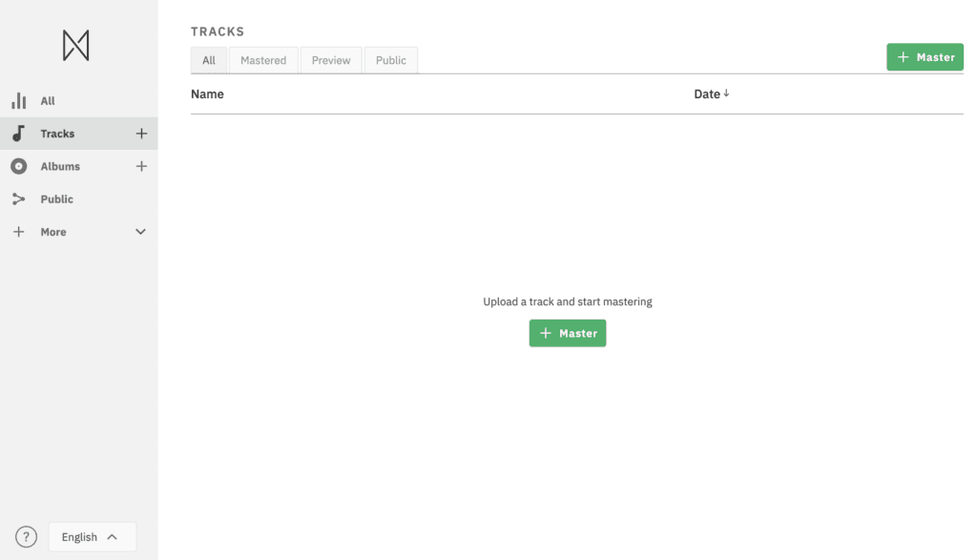
Task: Add a new track using Tracks plus icon
Action: pos(141,134)
